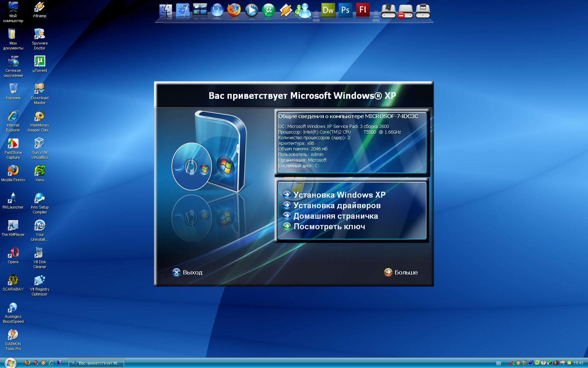Launch Flash (Fl) from the dock
The height and width of the screenshot is (368, 588).
363,10
